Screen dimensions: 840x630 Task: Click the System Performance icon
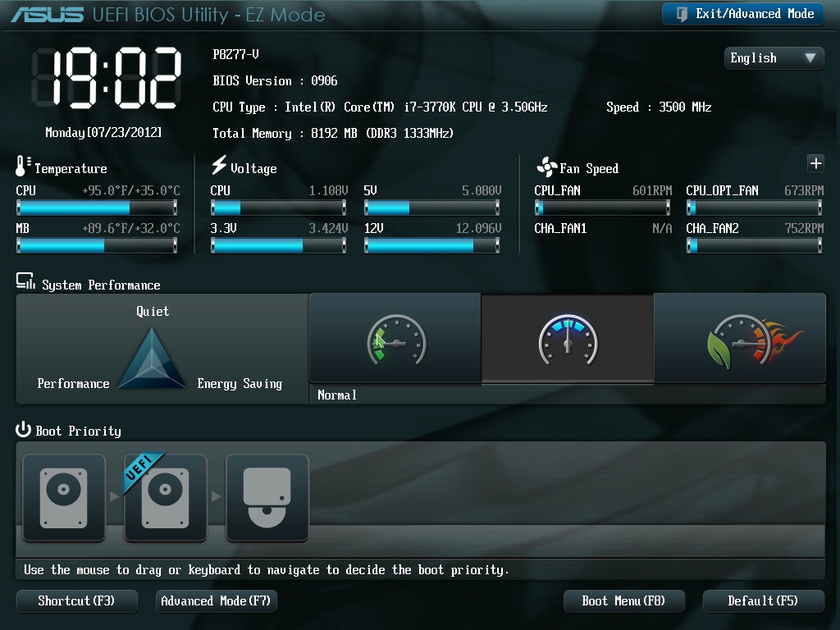(25, 281)
